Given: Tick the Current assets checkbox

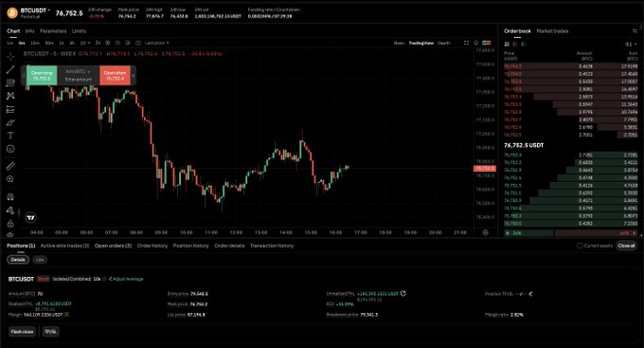Looking at the screenshot, I should point(580,246).
